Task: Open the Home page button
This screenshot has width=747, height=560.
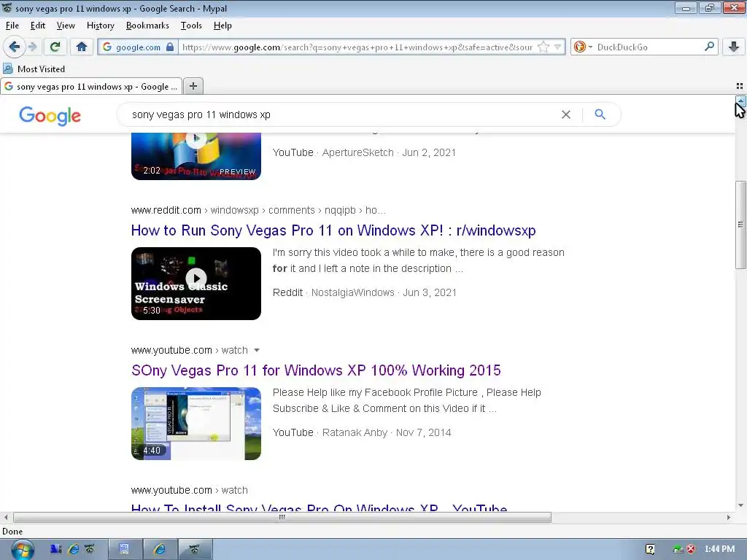Action: pyautogui.click(x=82, y=47)
